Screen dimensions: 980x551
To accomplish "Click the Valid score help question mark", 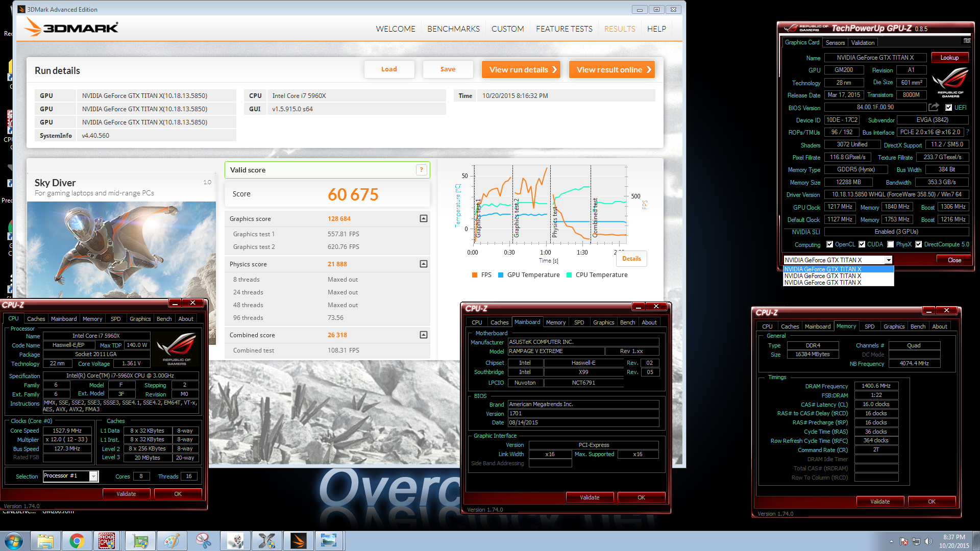I will 421,170.
